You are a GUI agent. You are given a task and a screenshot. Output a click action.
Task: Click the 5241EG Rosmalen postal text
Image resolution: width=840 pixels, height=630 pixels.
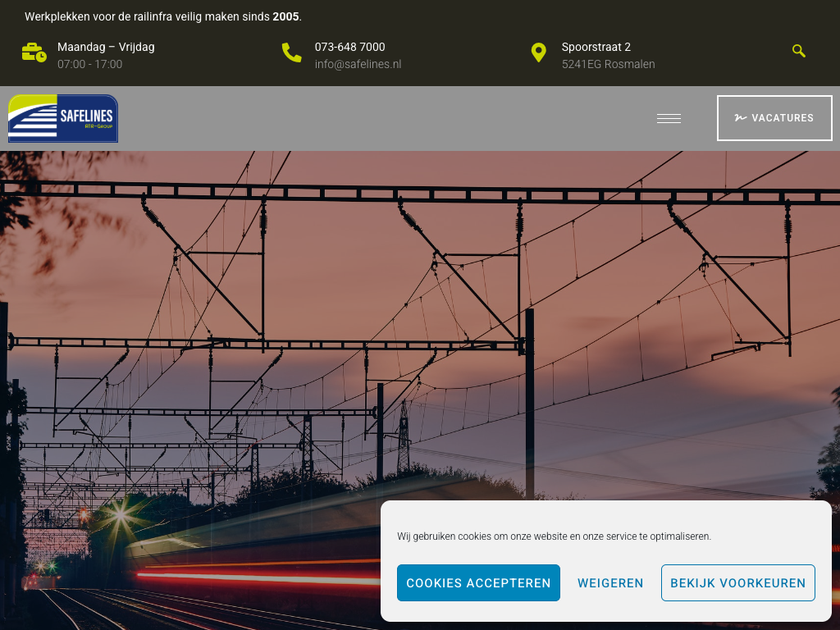[x=608, y=64]
